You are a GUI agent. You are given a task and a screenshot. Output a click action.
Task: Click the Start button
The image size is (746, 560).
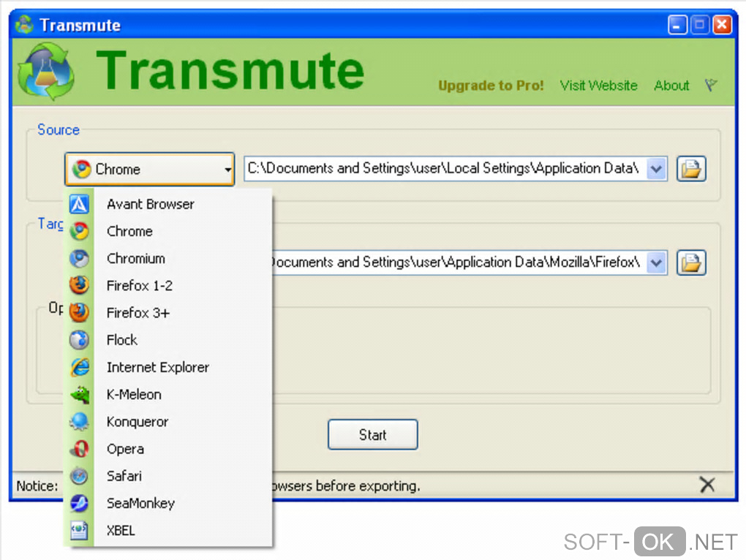coord(372,434)
